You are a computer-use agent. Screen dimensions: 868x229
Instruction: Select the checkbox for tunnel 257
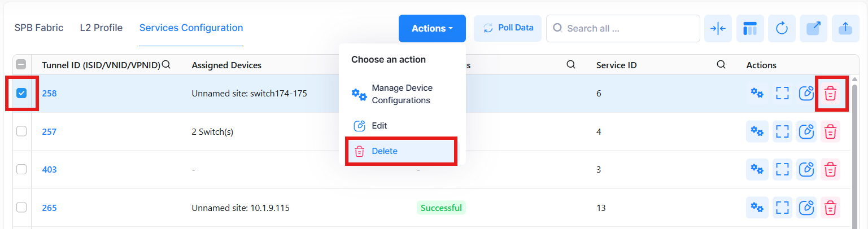coord(21,131)
